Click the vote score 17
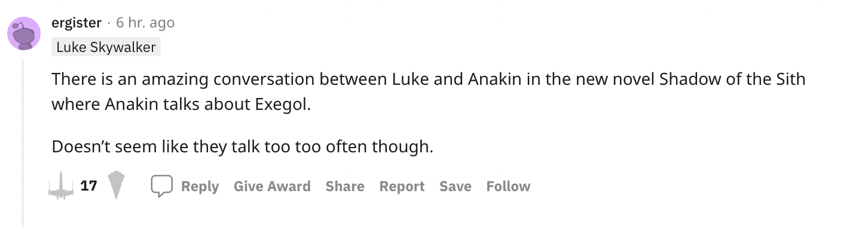The height and width of the screenshot is (227, 868). 88,186
